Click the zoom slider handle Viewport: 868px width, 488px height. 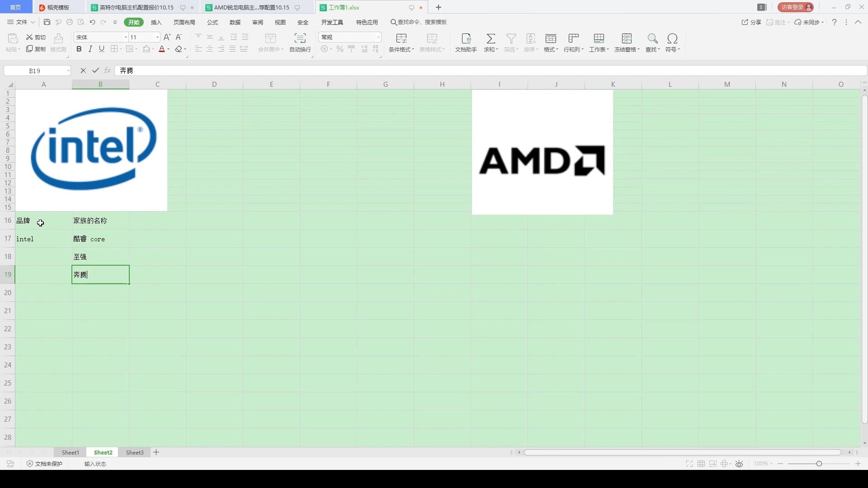point(819,464)
